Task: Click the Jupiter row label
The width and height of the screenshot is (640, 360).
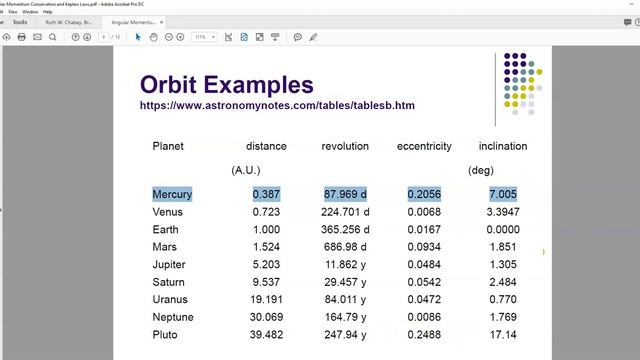Action: pos(169,264)
